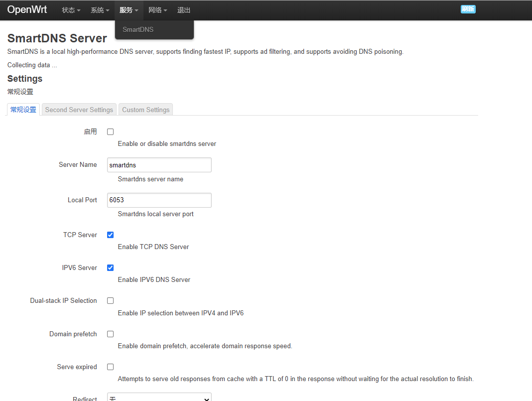Select SmartDNS from the 服务 dropdown
The image size is (532, 401).
coord(138,29)
